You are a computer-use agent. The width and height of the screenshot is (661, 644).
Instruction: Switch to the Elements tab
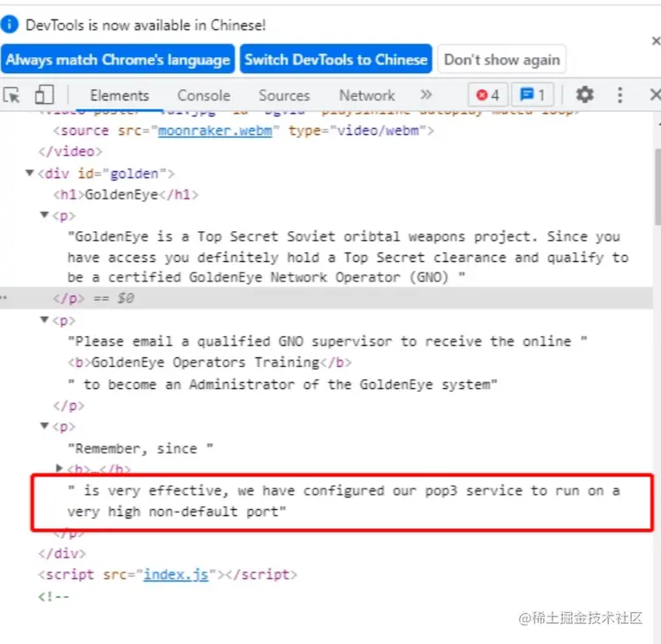pyautogui.click(x=119, y=95)
